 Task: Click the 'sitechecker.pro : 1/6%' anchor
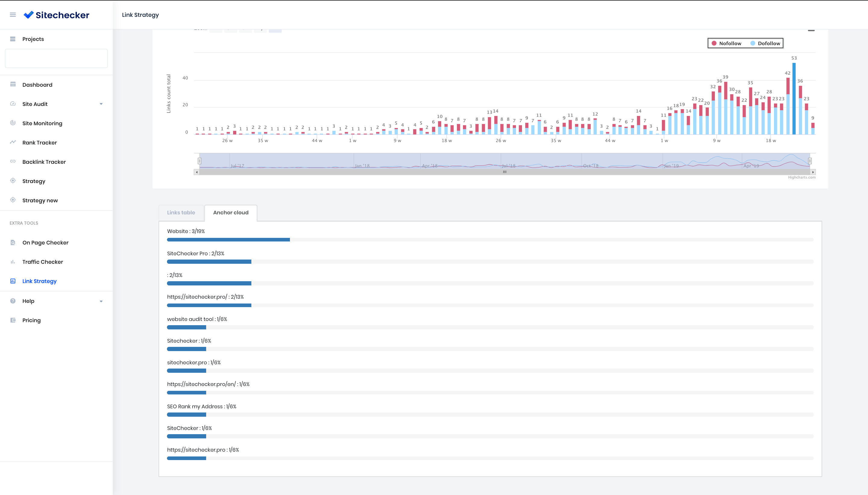point(194,363)
